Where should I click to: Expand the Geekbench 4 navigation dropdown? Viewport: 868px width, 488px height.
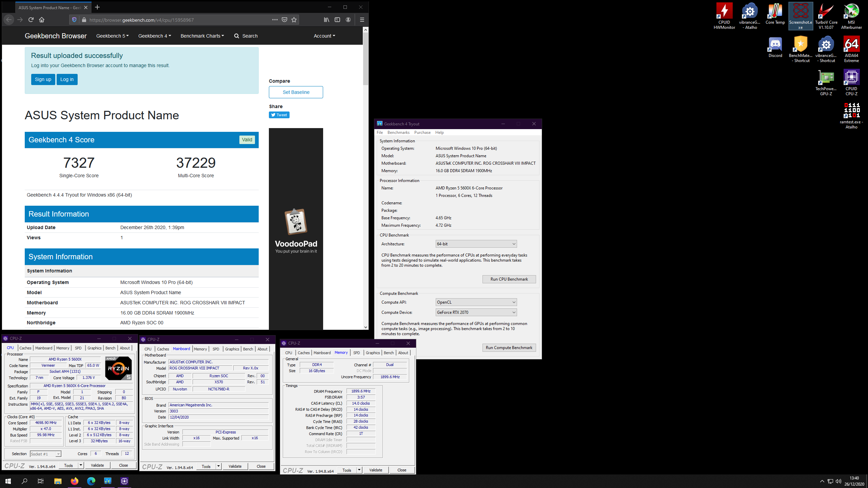point(154,36)
